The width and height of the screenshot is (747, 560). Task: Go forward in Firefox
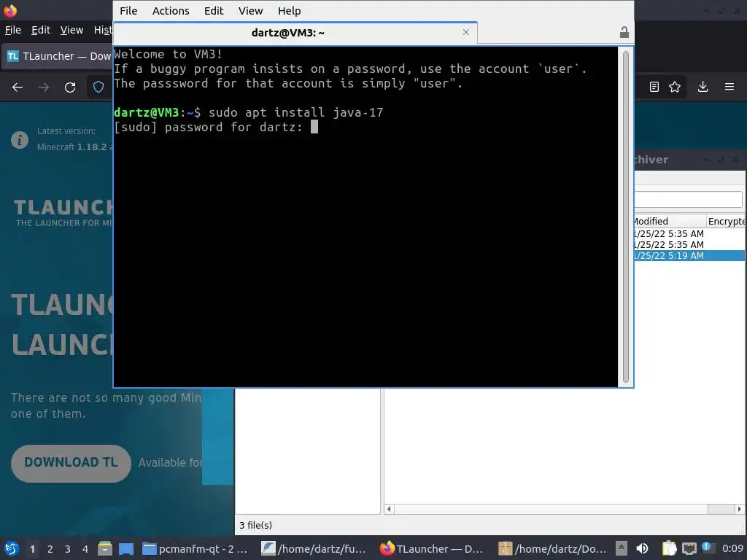coord(44,87)
